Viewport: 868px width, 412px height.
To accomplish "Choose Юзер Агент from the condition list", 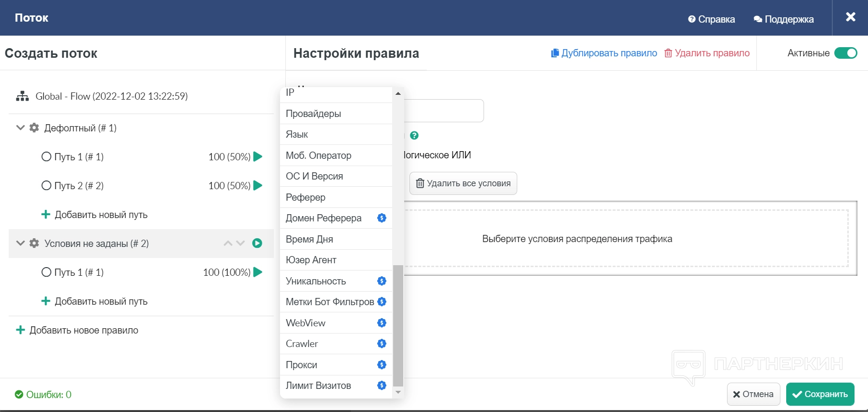I will (311, 260).
